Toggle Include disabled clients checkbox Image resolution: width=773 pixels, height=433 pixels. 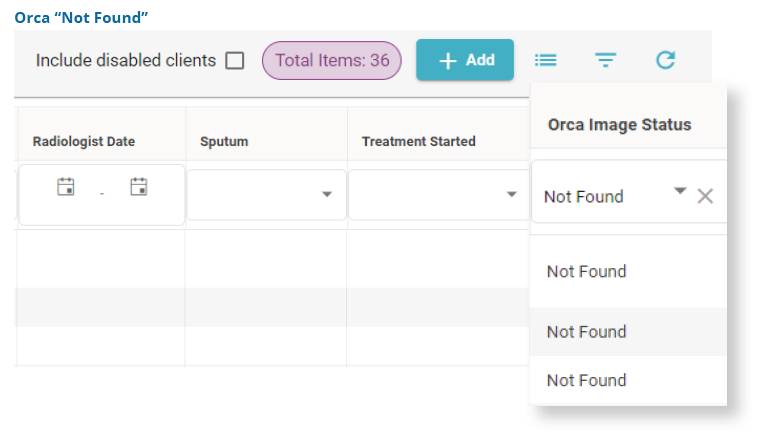pos(235,61)
